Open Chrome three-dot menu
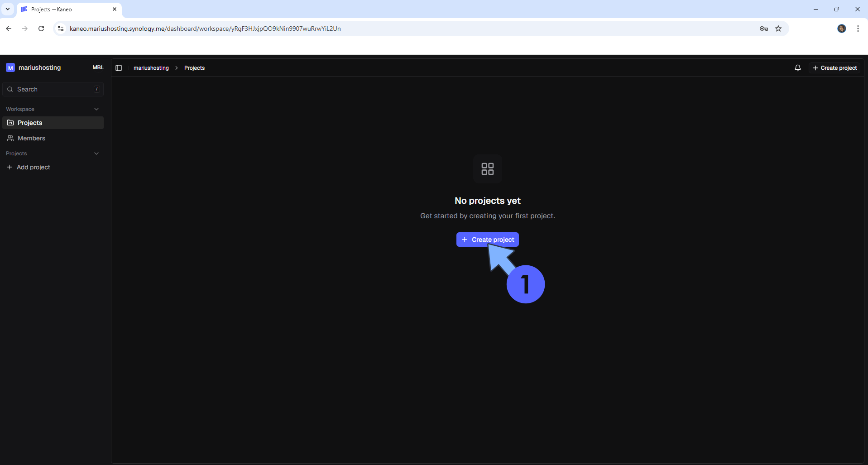Viewport: 868px width, 465px height. (858, 29)
